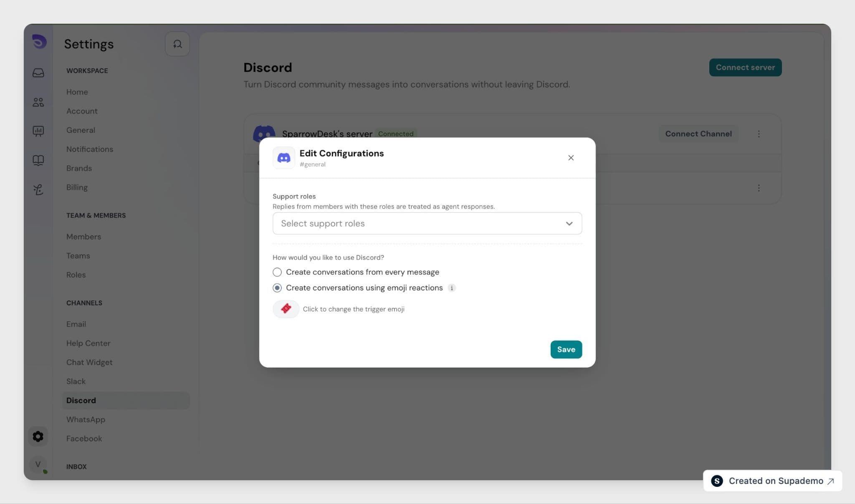
Task: Go to Home settings
Action: tap(77, 92)
